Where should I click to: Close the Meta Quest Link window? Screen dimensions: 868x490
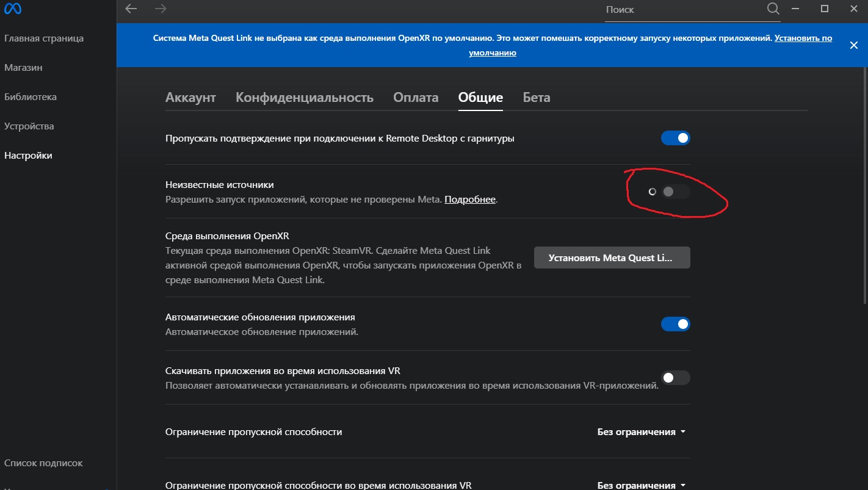[x=853, y=9]
